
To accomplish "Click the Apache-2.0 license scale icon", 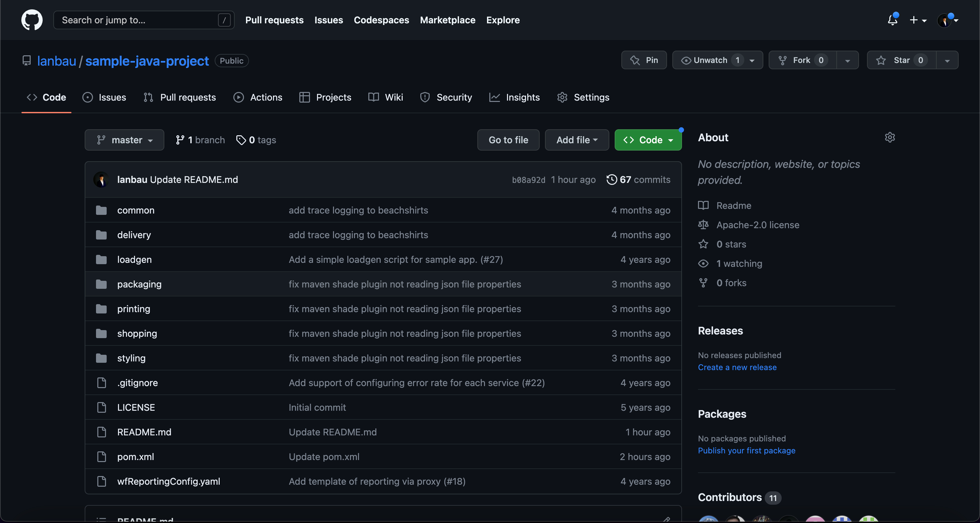I will [x=703, y=225].
